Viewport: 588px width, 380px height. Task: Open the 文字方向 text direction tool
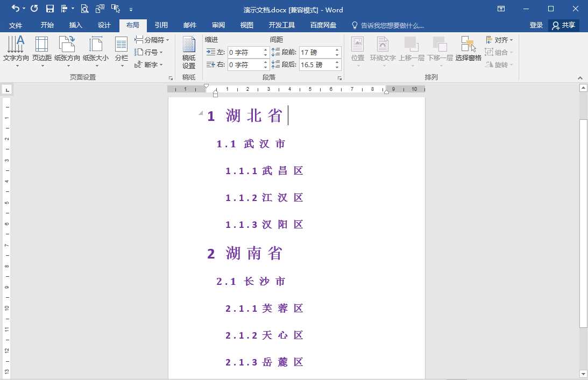16,51
